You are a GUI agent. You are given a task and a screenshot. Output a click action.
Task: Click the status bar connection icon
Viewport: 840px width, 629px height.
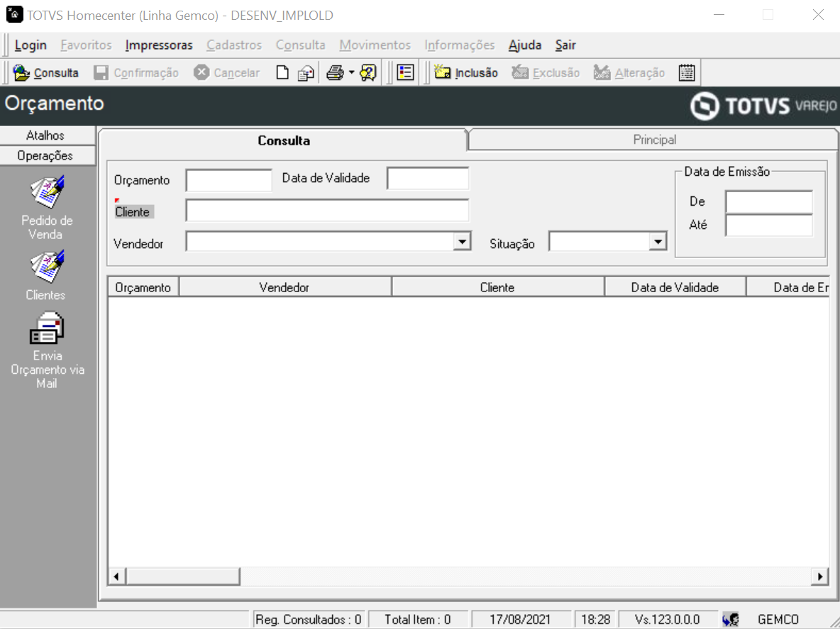point(731,619)
